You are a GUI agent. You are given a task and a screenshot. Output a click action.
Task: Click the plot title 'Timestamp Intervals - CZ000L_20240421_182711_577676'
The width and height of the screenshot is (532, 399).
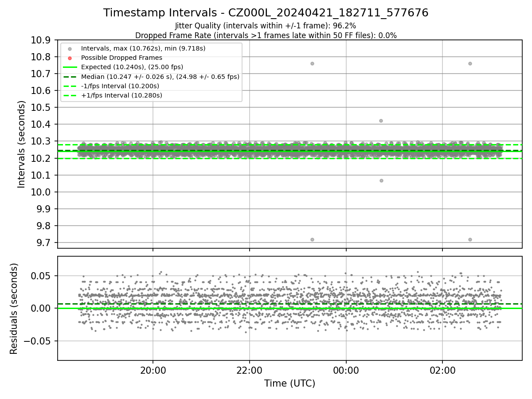266,13
